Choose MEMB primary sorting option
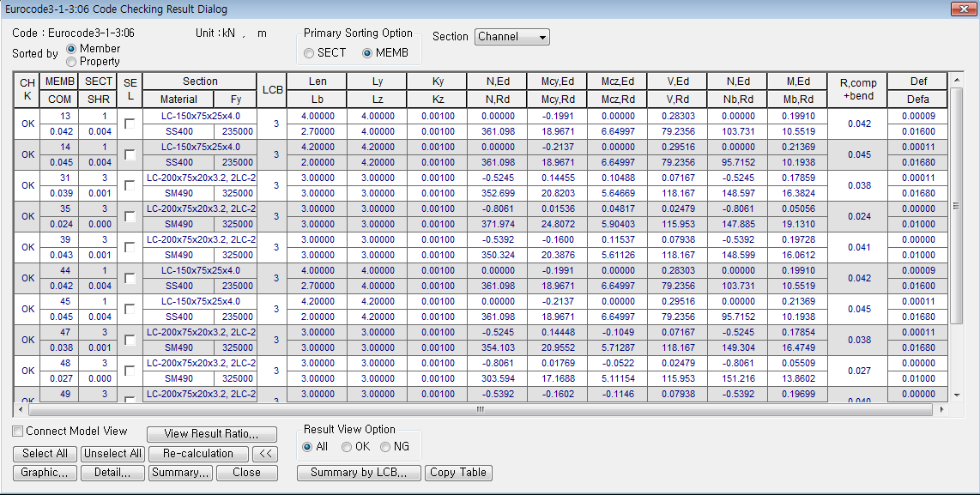The width and height of the screenshot is (980, 495). point(367,54)
